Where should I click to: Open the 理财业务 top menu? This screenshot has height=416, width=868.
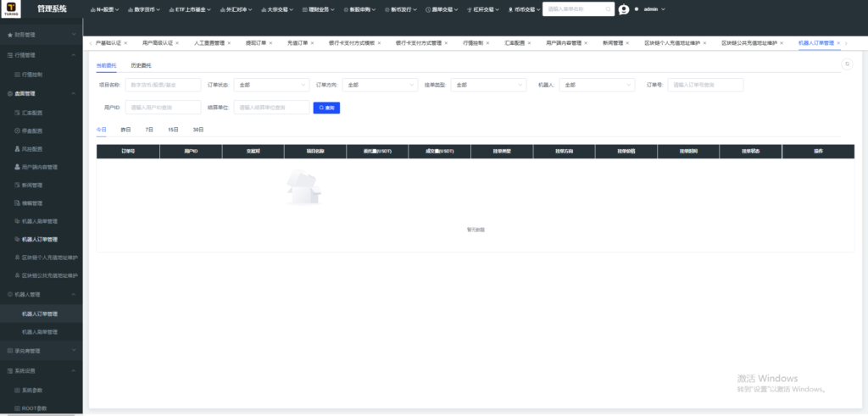click(x=319, y=9)
